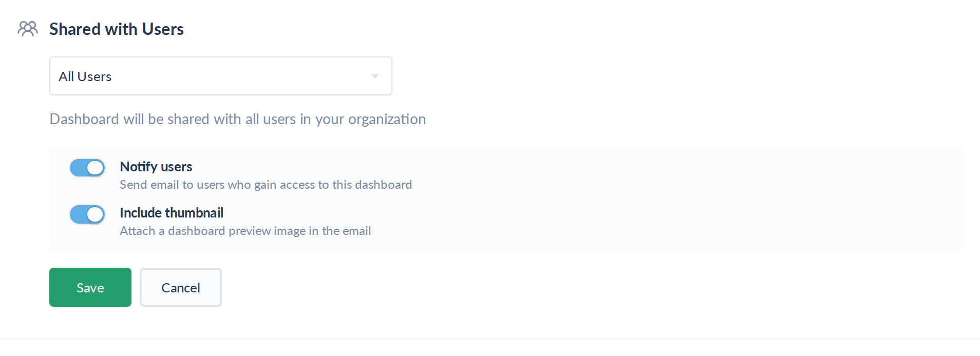Select the 'All Users' text in combo box
Screen dimensions: 980x356
[x=85, y=76]
